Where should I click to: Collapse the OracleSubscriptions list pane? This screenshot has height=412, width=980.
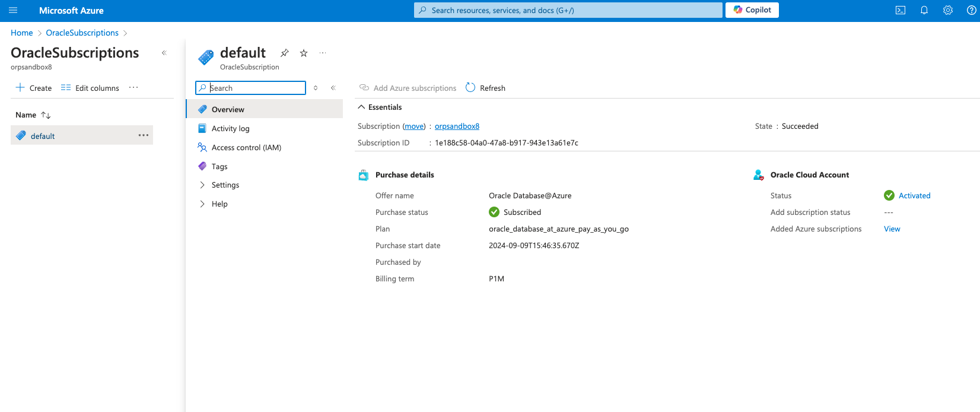coord(164,53)
